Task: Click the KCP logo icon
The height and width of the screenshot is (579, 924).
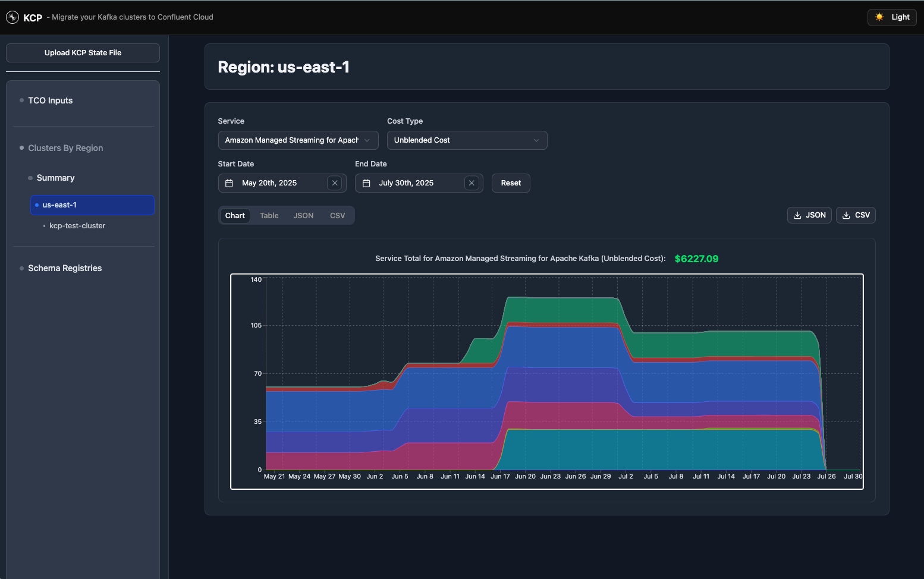Action: tap(12, 17)
